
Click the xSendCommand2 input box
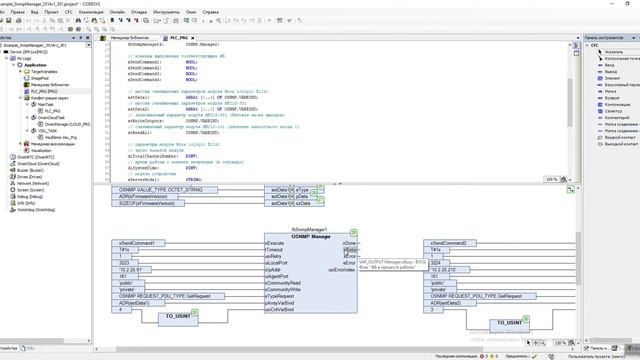(450, 243)
